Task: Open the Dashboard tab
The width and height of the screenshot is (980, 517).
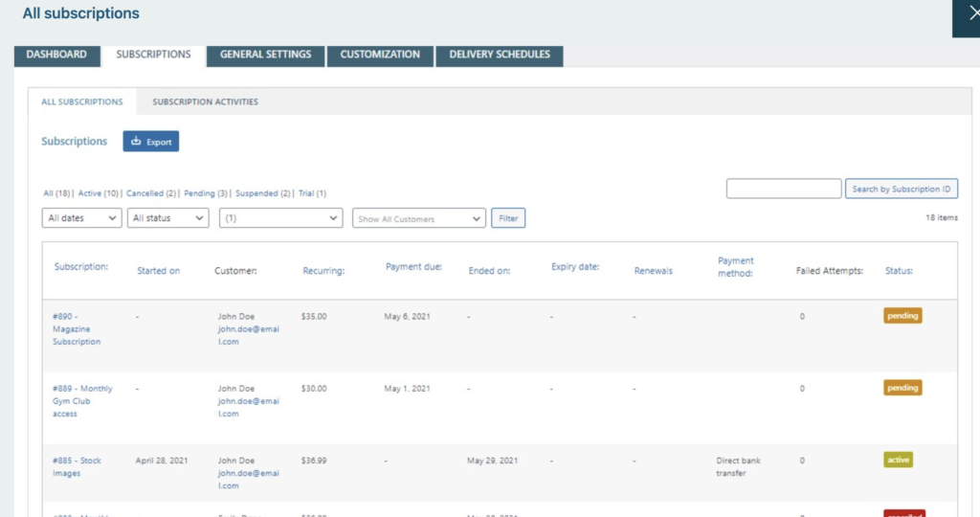Action: 56,55
